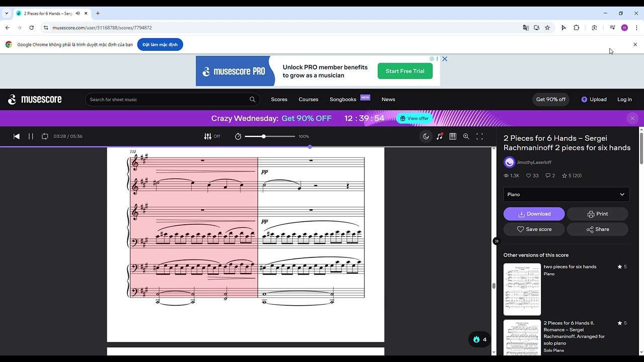Open the Chrome extensions puzzle icon

point(577,28)
